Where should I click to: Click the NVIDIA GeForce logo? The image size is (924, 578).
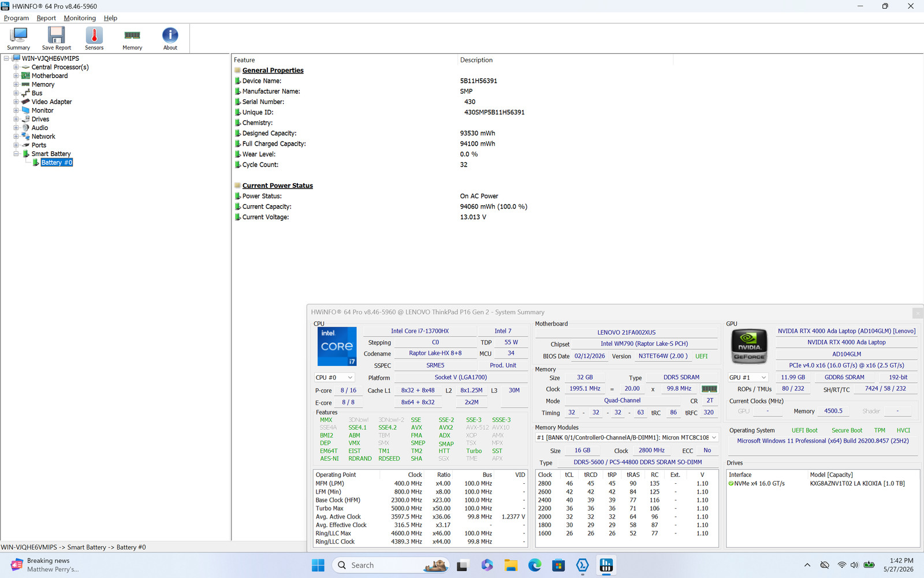point(750,346)
